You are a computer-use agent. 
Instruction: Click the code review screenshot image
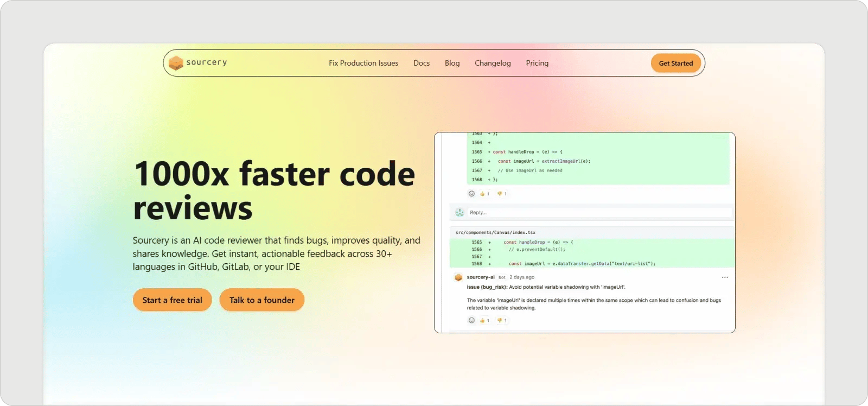[x=585, y=233]
